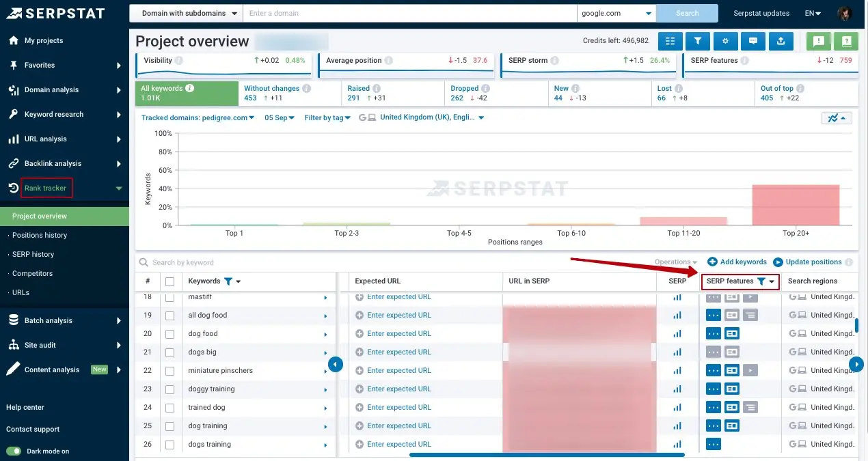Check the box for trained dog
This screenshot has height=461, width=868.
point(169,408)
